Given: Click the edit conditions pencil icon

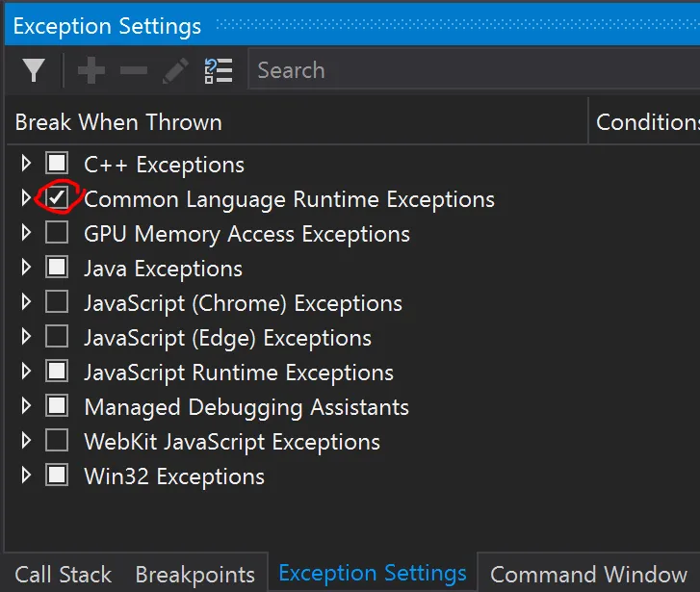Looking at the screenshot, I should click(x=175, y=70).
